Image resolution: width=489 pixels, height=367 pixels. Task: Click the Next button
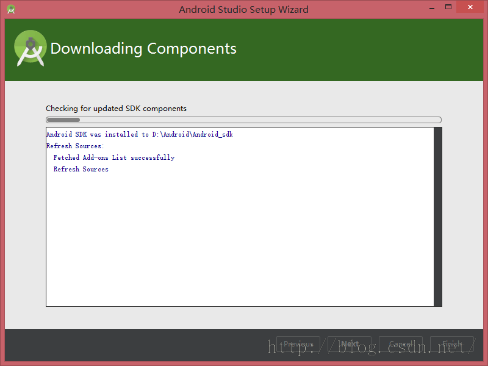coord(349,345)
